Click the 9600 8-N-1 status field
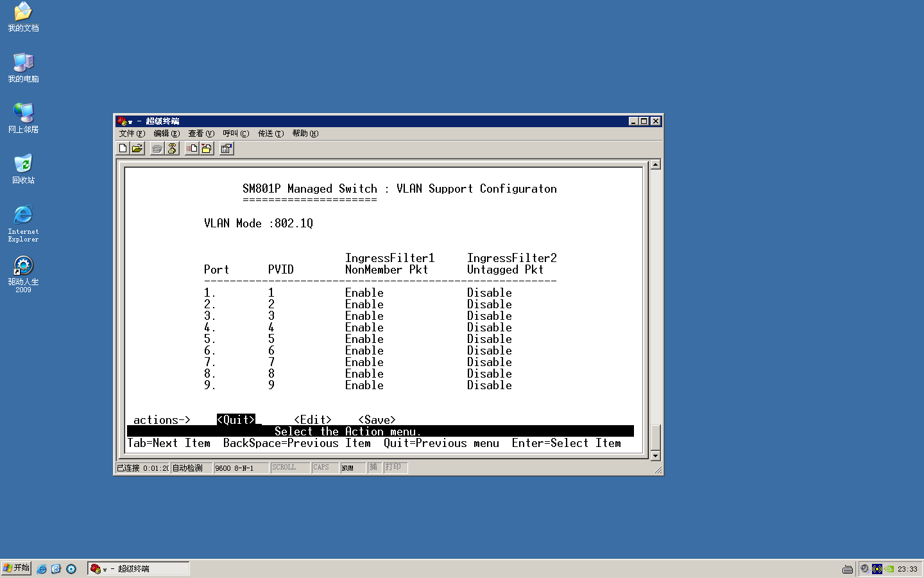Image resolution: width=924 pixels, height=578 pixels. pos(241,468)
